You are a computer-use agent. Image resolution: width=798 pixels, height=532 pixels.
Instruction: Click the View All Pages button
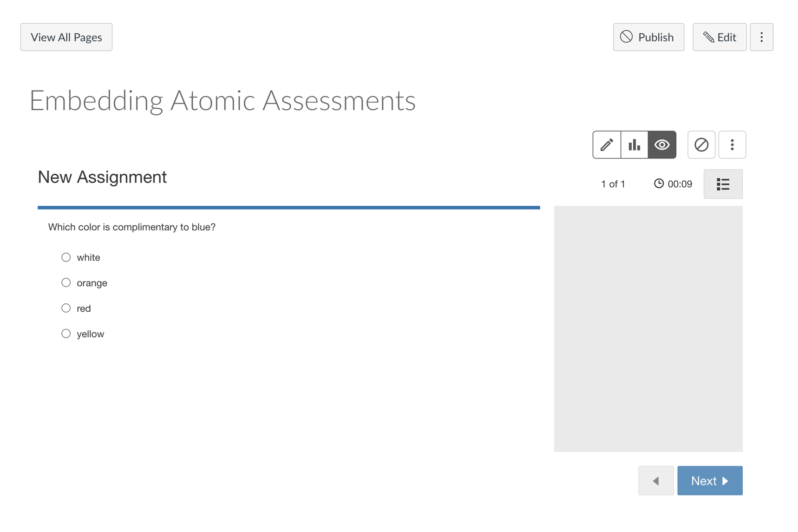[x=66, y=37]
